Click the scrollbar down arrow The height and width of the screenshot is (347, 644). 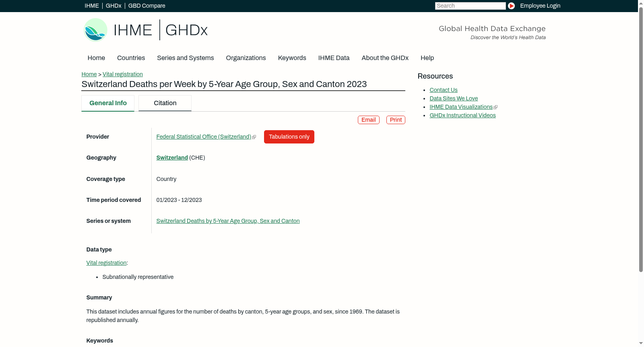click(641, 343)
